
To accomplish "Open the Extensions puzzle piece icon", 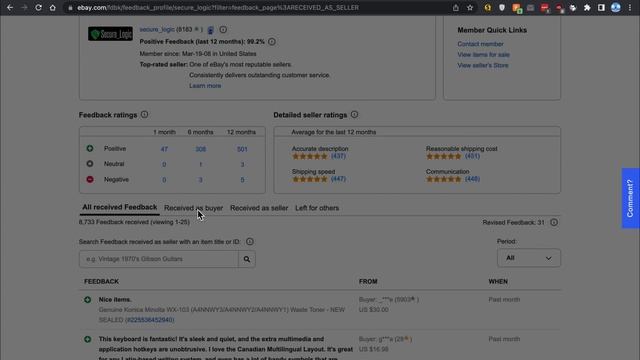I will click(587, 7).
